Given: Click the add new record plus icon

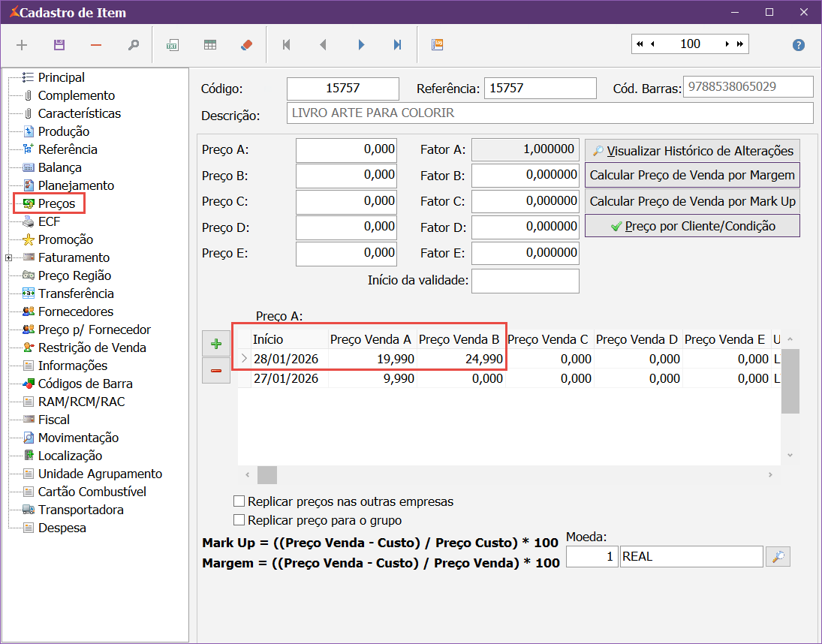Looking at the screenshot, I should tap(22, 45).
